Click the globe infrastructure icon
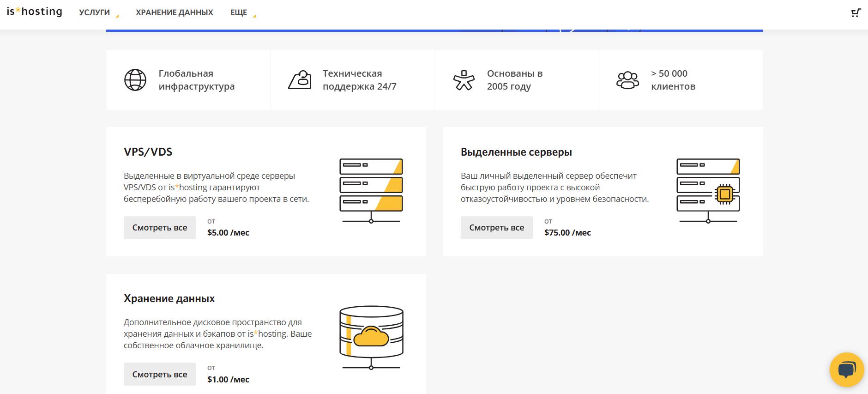The height and width of the screenshot is (394, 868). point(135,80)
